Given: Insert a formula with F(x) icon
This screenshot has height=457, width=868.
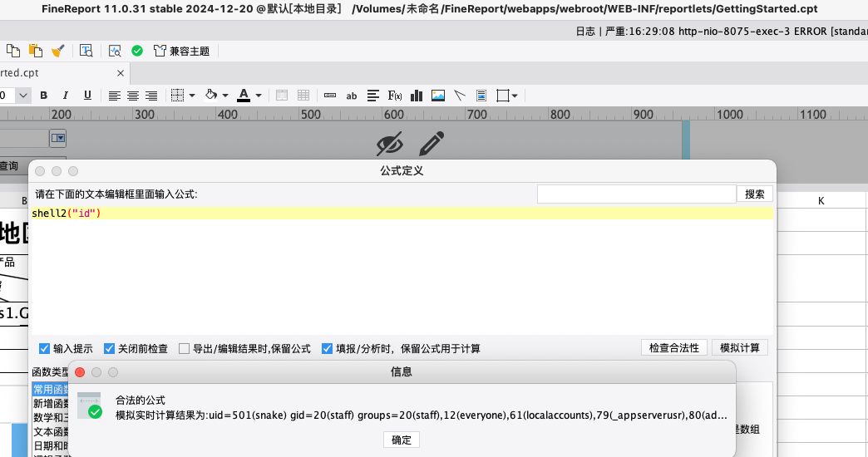Looking at the screenshot, I should click(x=395, y=96).
